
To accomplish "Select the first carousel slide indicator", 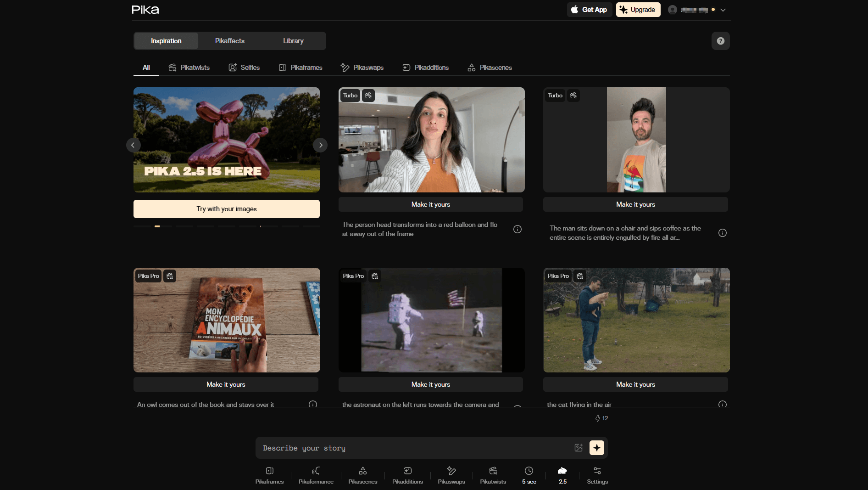I will (142, 226).
